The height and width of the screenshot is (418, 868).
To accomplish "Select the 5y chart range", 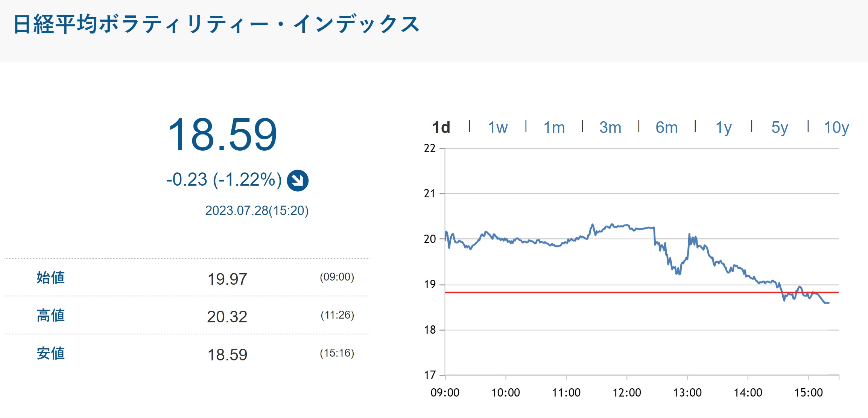I will (779, 128).
